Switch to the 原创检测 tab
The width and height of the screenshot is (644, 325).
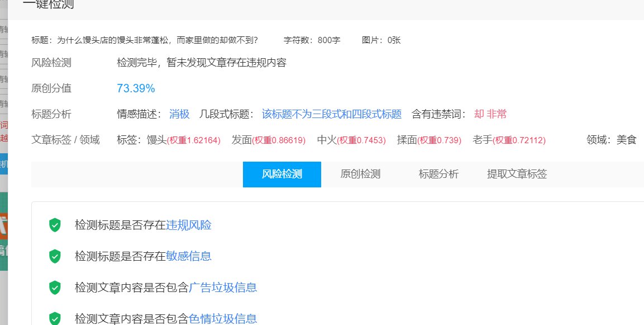coord(360,174)
